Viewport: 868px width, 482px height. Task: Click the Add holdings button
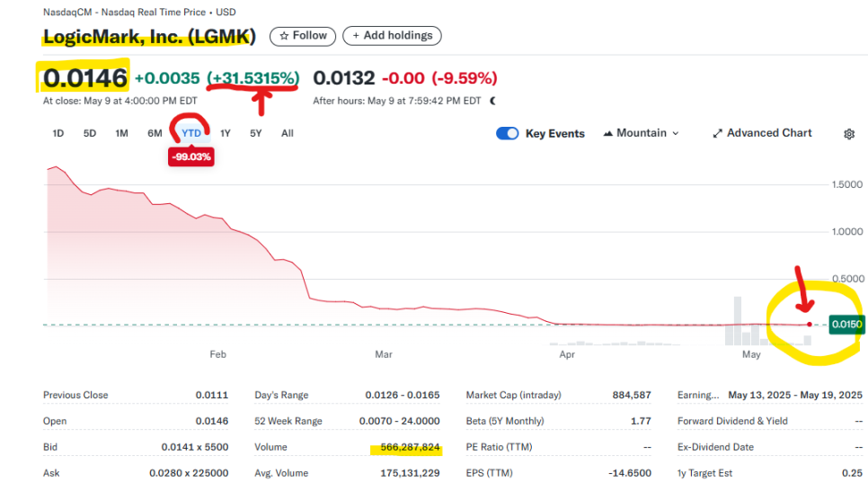pos(392,36)
